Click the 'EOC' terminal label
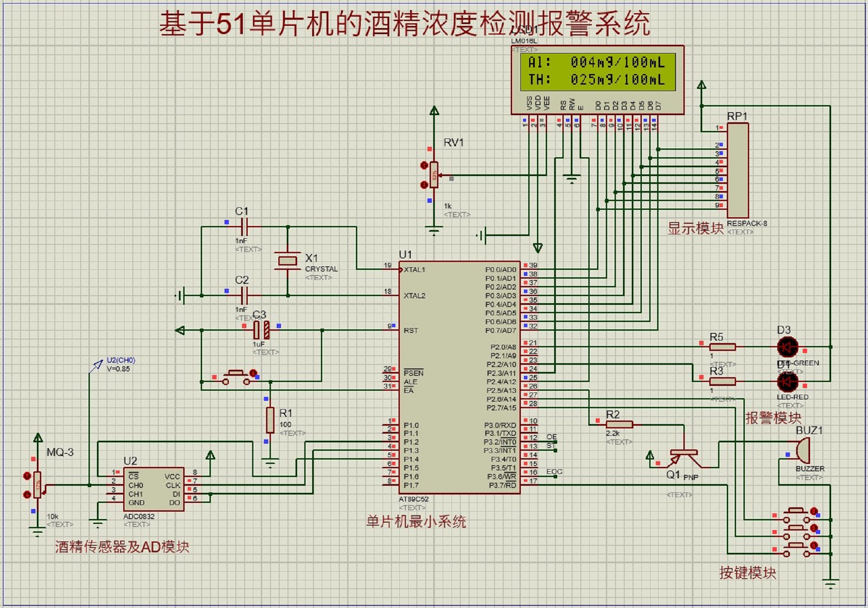This screenshot has width=868, height=608. point(554,472)
